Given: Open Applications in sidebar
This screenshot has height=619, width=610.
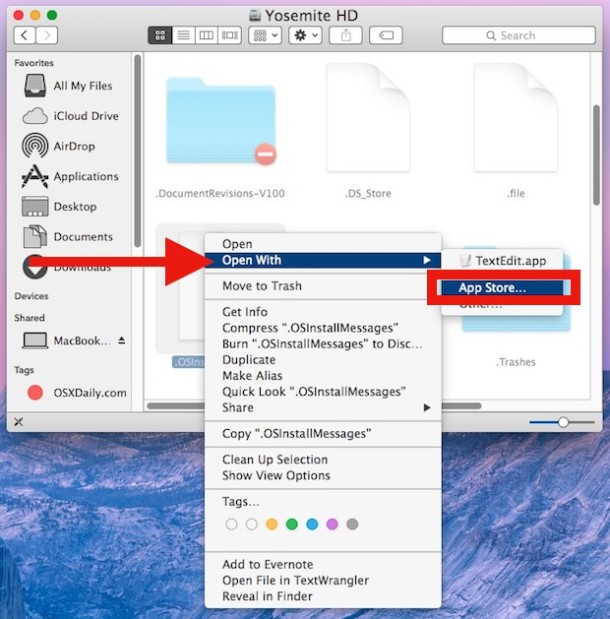Looking at the screenshot, I should [x=70, y=176].
